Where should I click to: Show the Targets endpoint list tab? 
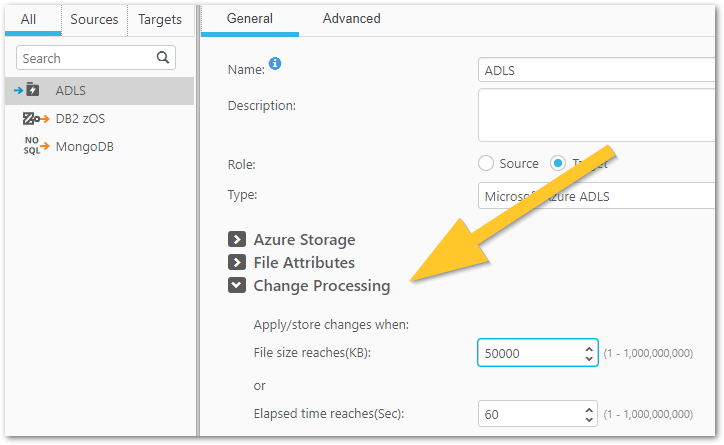(x=160, y=19)
